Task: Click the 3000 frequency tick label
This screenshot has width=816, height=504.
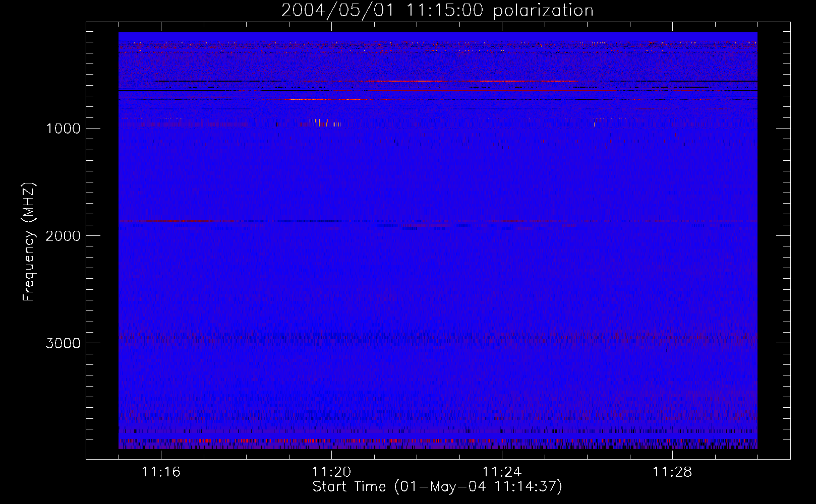Action: [x=63, y=343]
